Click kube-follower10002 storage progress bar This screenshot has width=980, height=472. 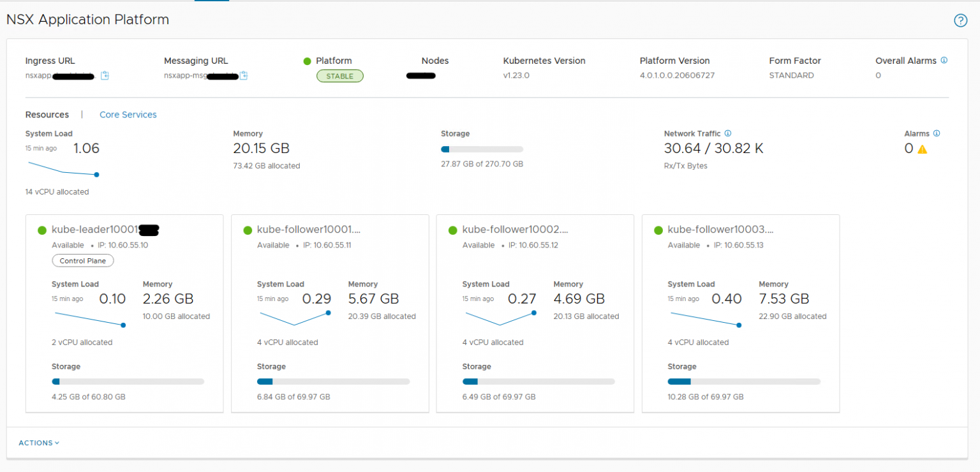point(538,381)
